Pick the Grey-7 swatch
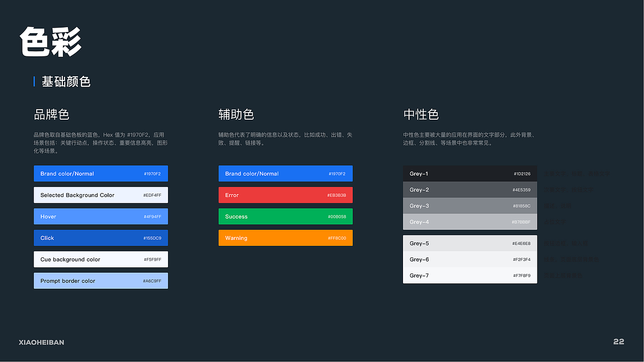 click(470, 276)
